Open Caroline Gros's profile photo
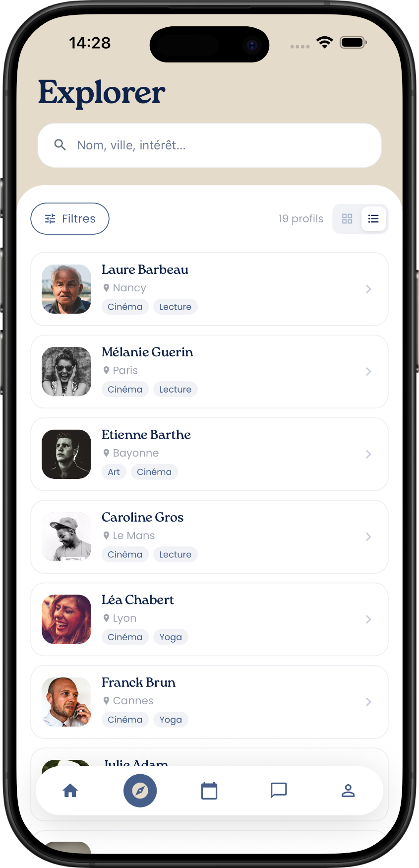This screenshot has width=419, height=868. [x=66, y=537]
